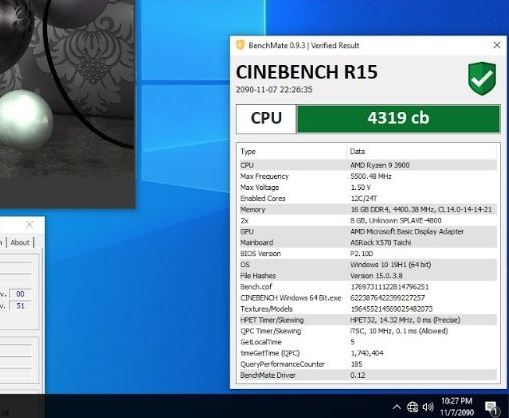Select the Max Voltage value 1.50 V
Screen dimensions: 509x418
pyautogui.click(x=360, y=187)
